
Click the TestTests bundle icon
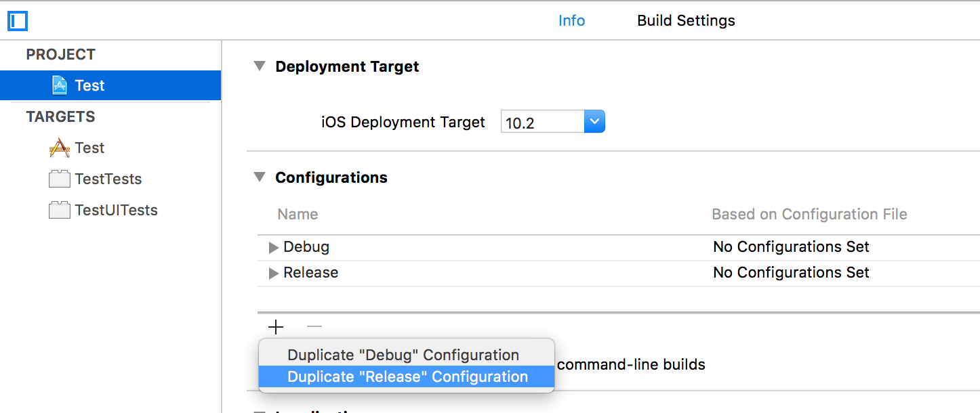[x=60, y=178]
